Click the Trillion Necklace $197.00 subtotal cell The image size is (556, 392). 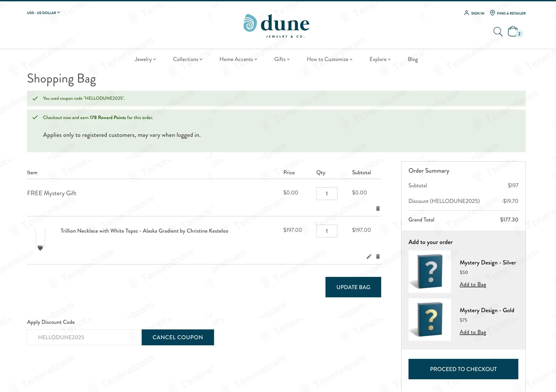click(361, 230)
